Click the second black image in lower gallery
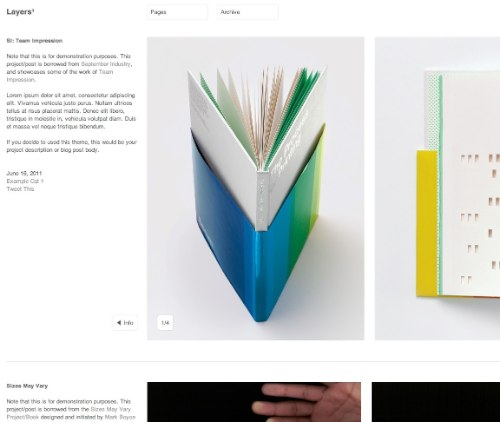The image size is (500, 422). (436, 402)
